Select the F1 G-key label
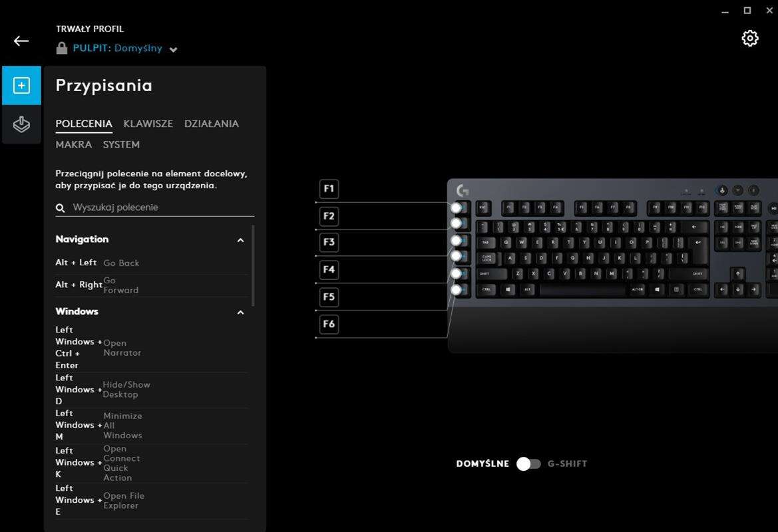This screenshot has width=778, height=532. click(x=329, y=188)
